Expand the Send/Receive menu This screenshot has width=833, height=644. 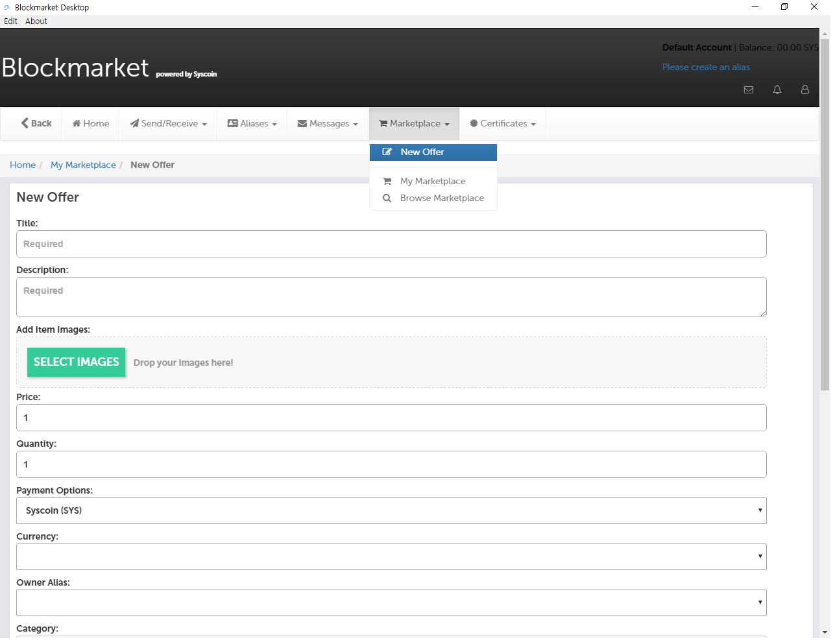[x=168, y=123]
